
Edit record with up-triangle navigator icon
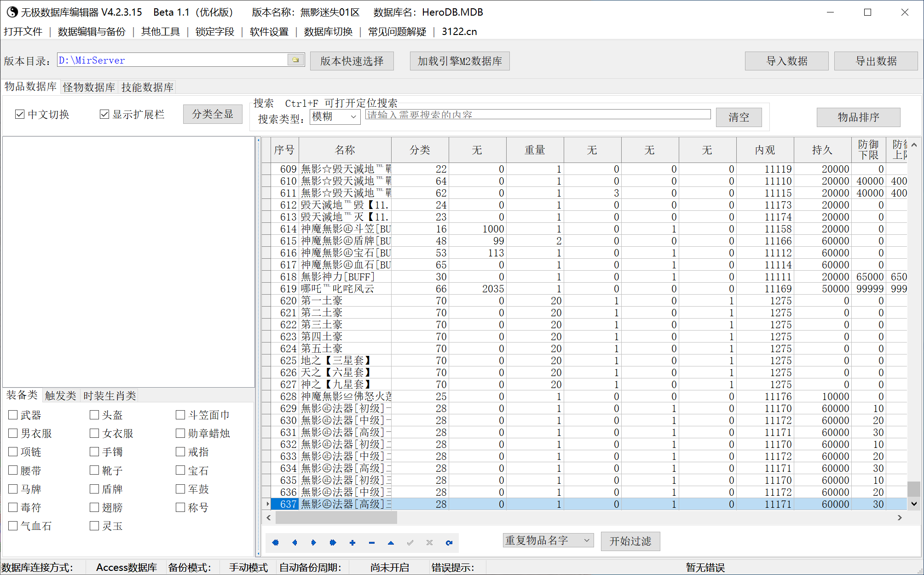391,543
